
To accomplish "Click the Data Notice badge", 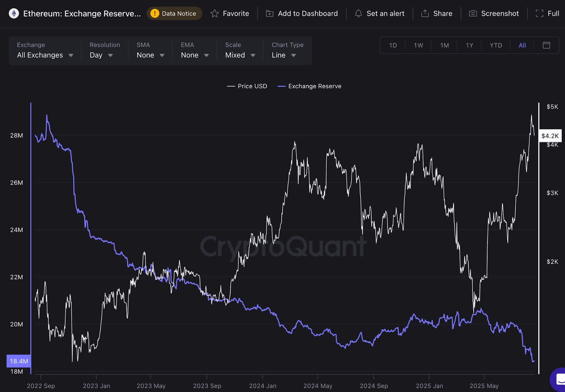I will [x=174, y=13].
